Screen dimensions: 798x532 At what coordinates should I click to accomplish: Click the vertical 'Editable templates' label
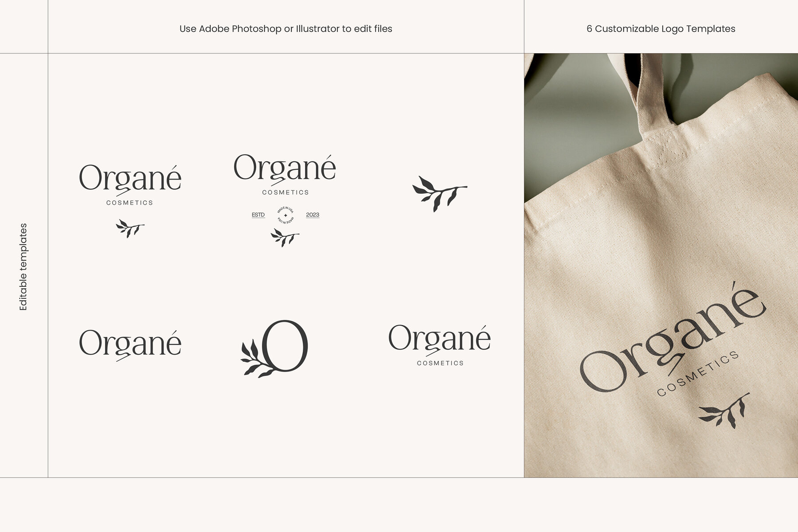click(x=23, y=266)
